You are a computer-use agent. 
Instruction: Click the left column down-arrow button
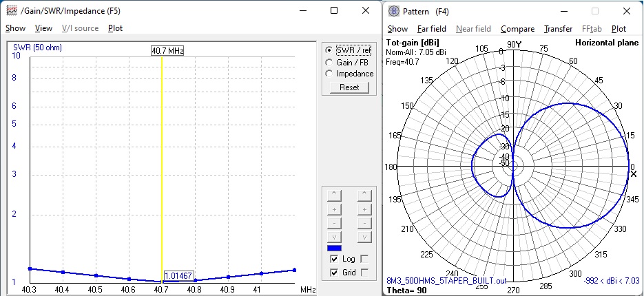pyautogui.click(x=334, y=237)
